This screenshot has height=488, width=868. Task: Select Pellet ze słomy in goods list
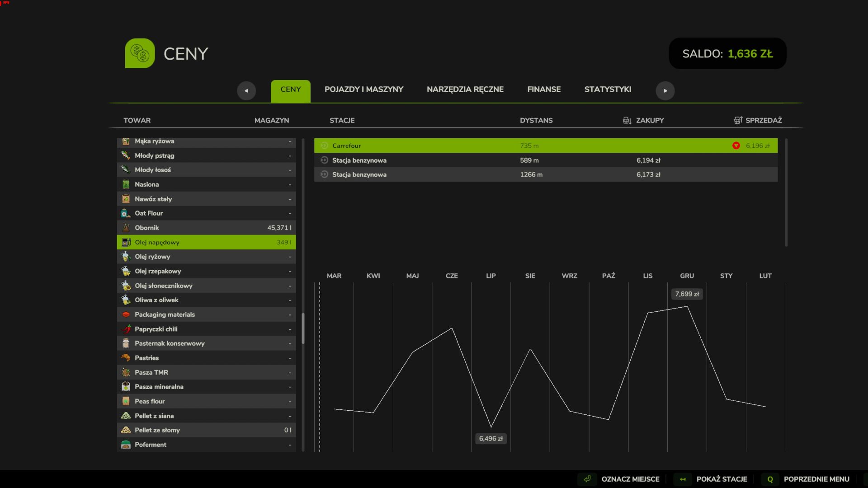coord(207,430)
